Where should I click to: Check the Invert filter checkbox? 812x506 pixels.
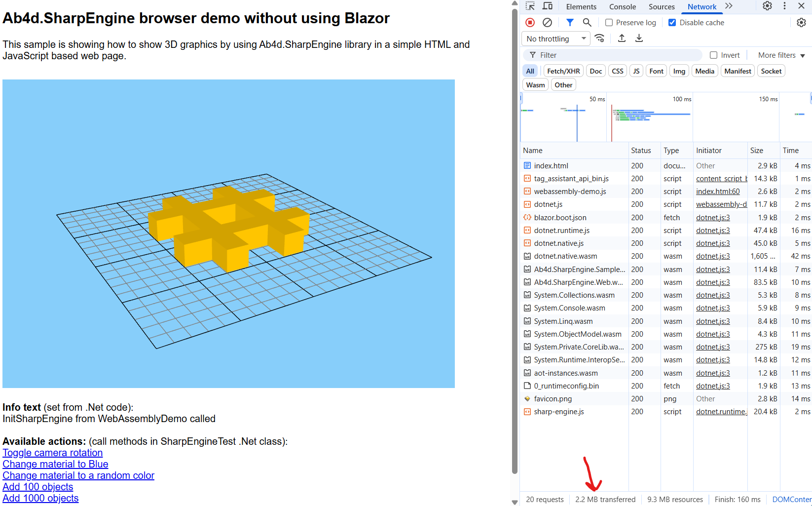click(713, 55)
